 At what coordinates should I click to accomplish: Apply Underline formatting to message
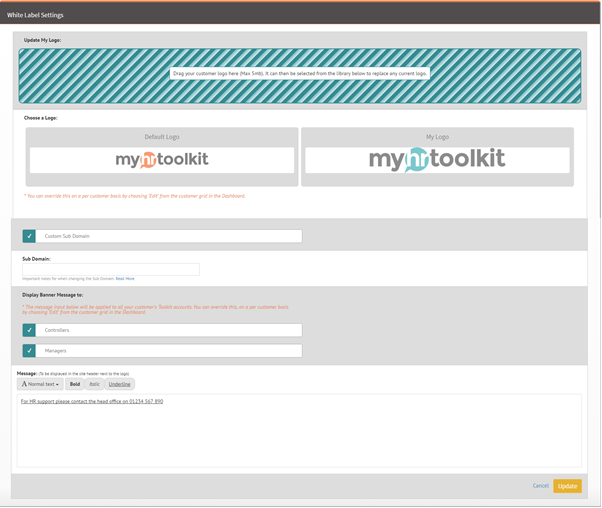[x=119, y=384]
